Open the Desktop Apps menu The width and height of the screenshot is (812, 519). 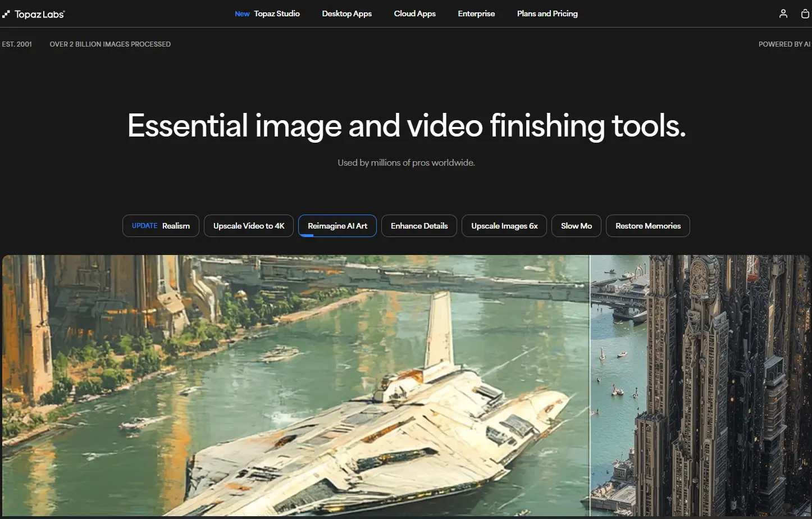[x=346, y=13]
